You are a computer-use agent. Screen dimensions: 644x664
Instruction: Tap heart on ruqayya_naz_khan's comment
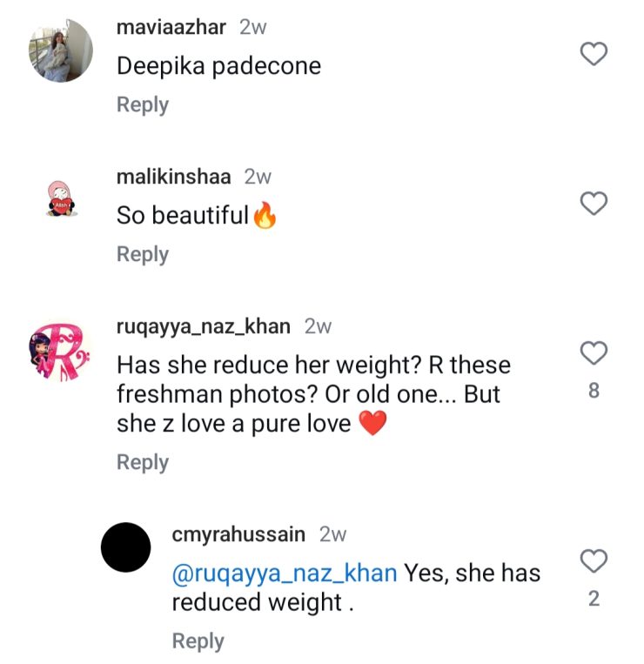click(x=594, y=353)
